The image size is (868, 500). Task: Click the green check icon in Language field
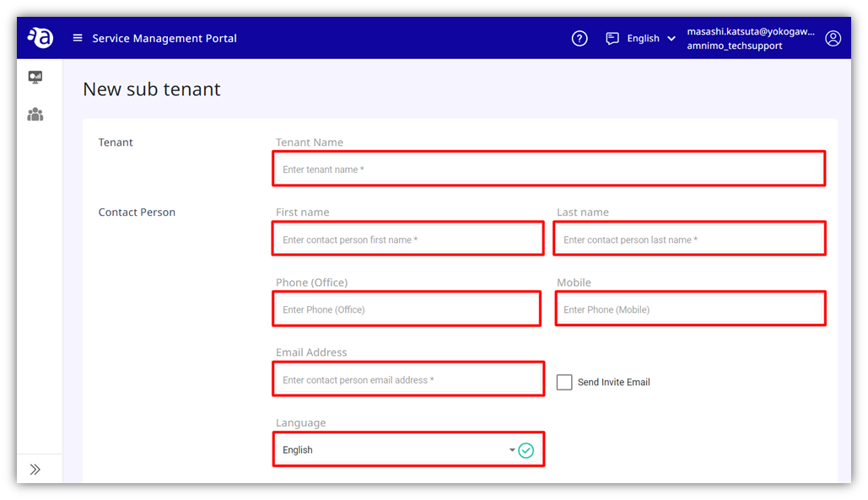click(x=526, y=451)
